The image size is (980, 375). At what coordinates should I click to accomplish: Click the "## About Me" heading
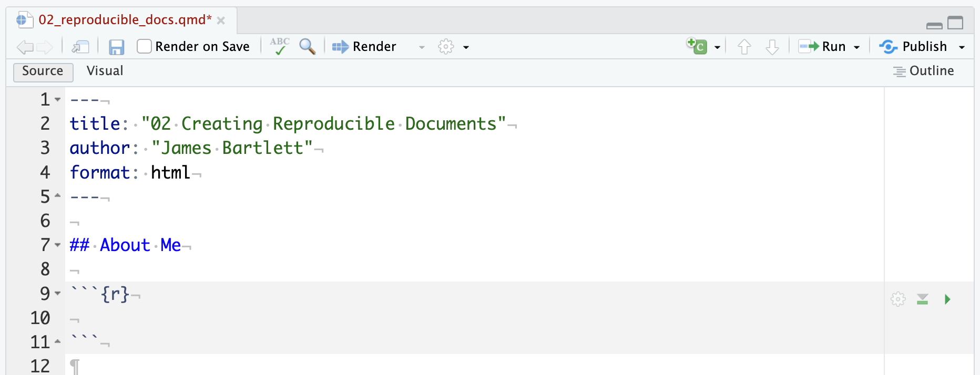pos(125,245)
